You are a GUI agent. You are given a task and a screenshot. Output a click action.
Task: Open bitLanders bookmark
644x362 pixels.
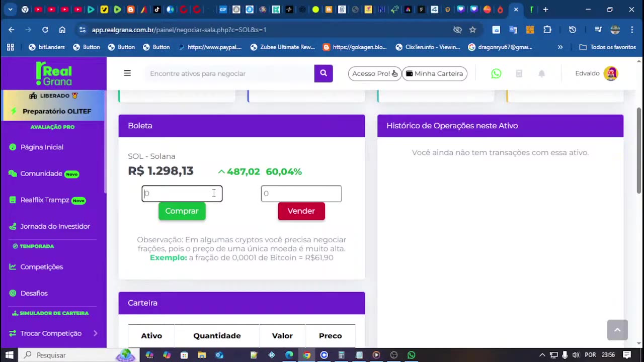47,47
